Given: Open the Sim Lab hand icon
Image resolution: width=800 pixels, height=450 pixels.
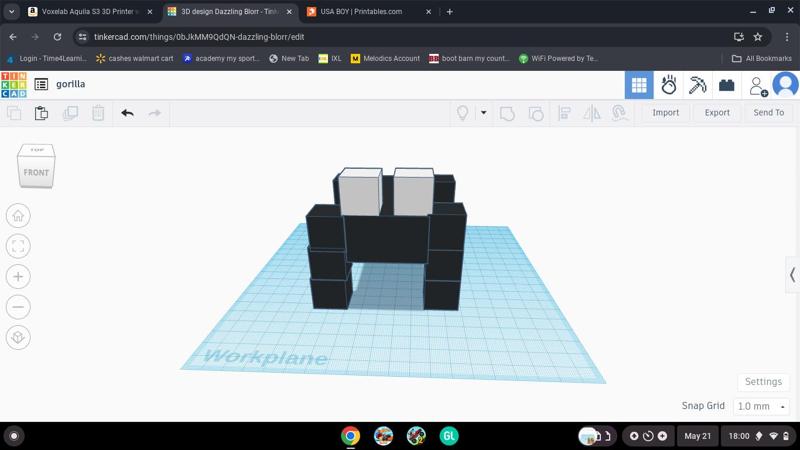Looking at the screenshot, I should [668, 85].
